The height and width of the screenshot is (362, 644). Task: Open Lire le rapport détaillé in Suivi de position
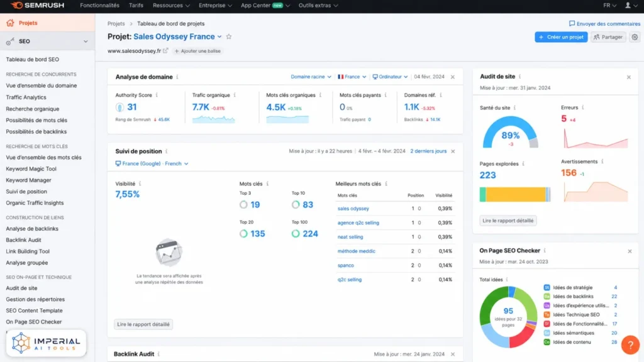(x=143, y=324)
